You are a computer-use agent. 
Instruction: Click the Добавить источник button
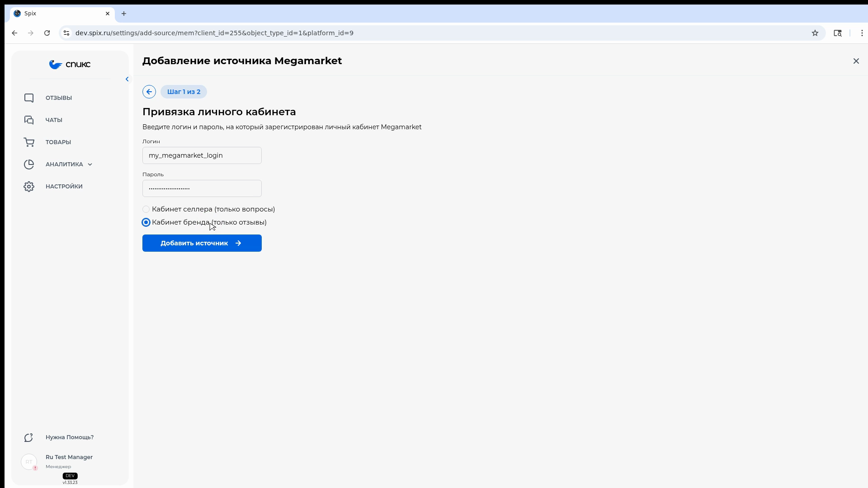click(x=202, y=243)
